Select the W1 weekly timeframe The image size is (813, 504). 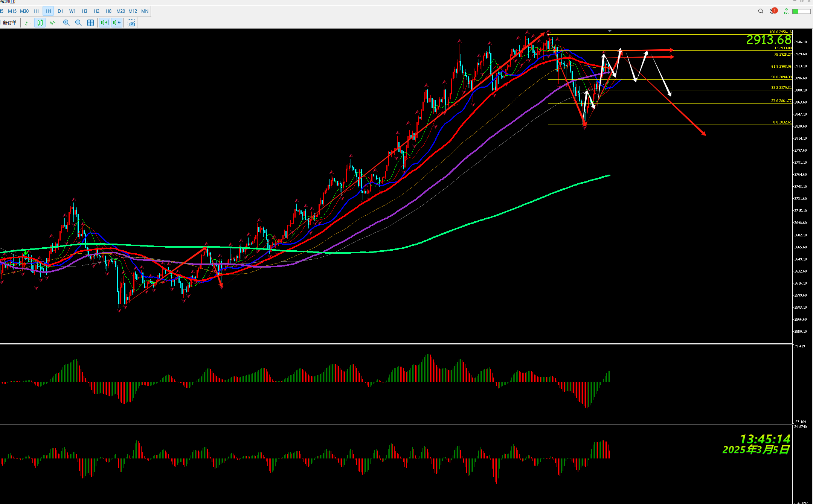point(72,11)
